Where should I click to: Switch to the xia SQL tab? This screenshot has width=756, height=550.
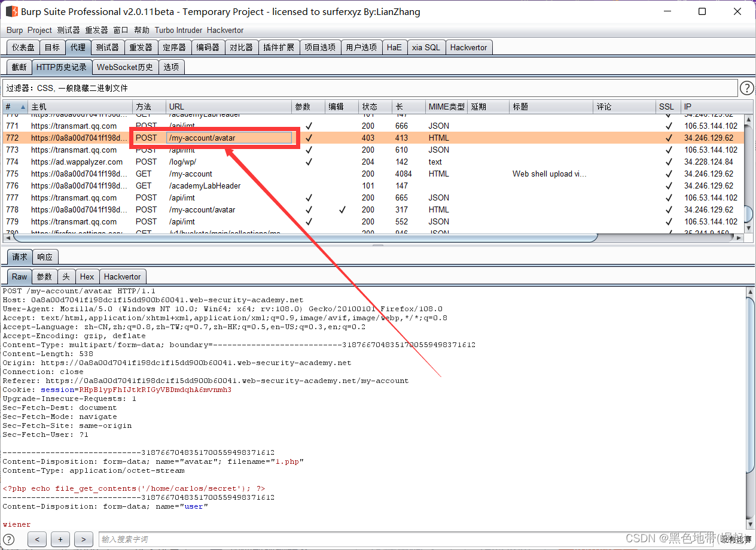[426, 47]
